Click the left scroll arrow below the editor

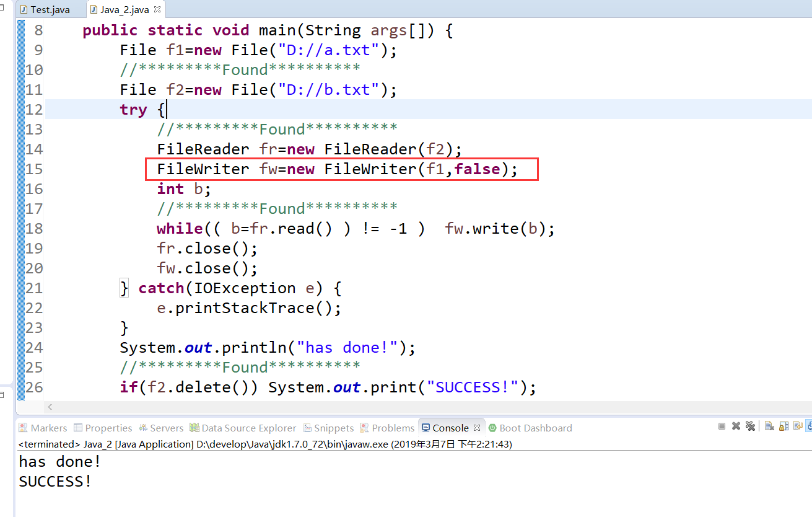pos(50,407)
